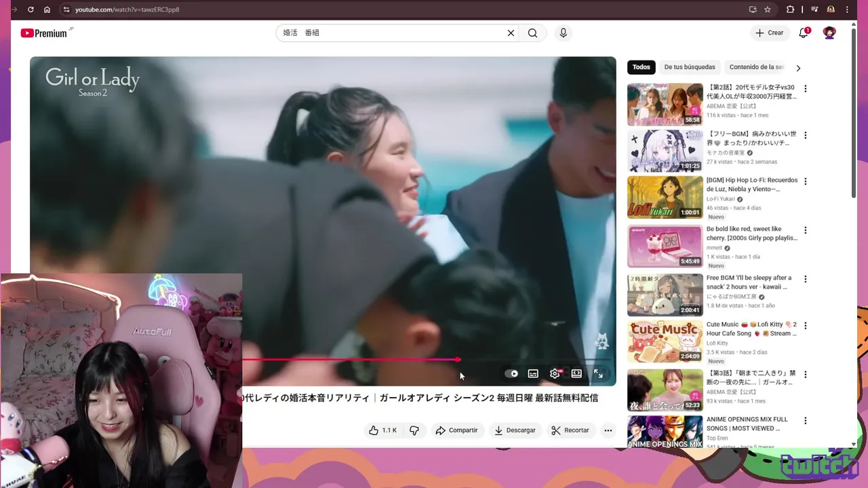
Task: Open the Lofi Yukari thumbnail
Action: pyautogui.click(x=665, y=197)
